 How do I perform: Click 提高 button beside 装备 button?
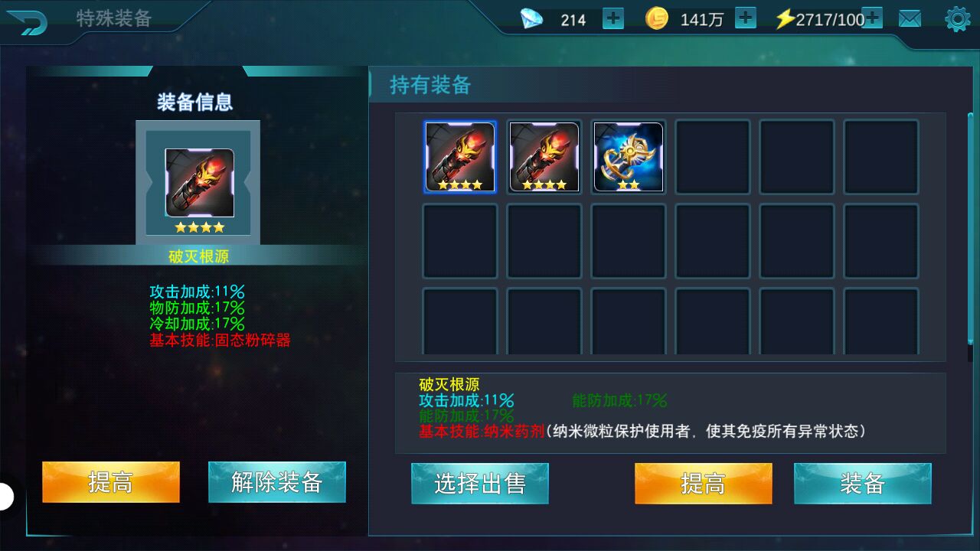click(x=704, y=484)
